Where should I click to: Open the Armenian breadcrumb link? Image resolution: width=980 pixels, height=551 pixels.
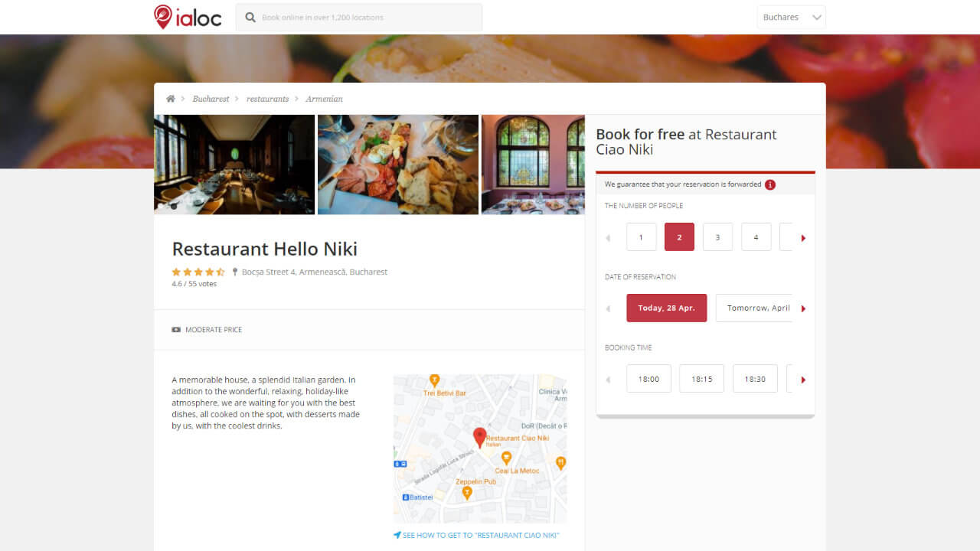(324, 99)
